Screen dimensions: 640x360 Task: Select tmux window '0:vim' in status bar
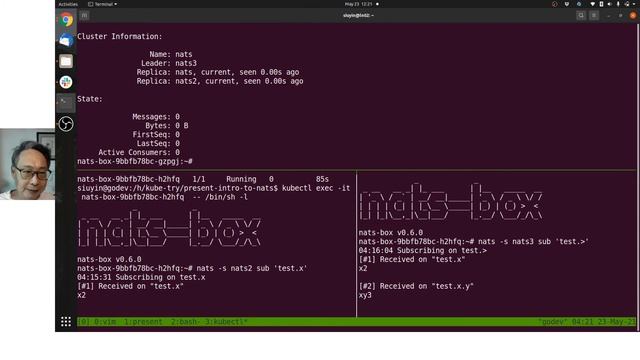point(105,322)
